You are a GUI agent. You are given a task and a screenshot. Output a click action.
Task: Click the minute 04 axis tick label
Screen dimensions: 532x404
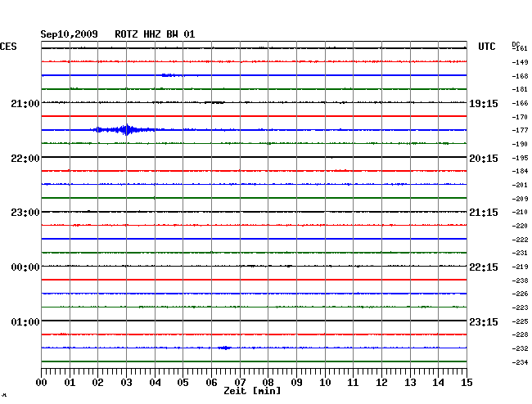(x=155, y=383)
